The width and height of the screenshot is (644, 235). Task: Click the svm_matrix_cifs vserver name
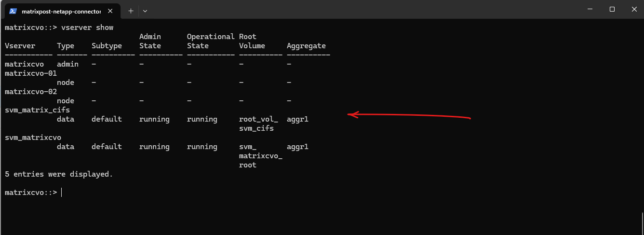(x=37, y=110)
